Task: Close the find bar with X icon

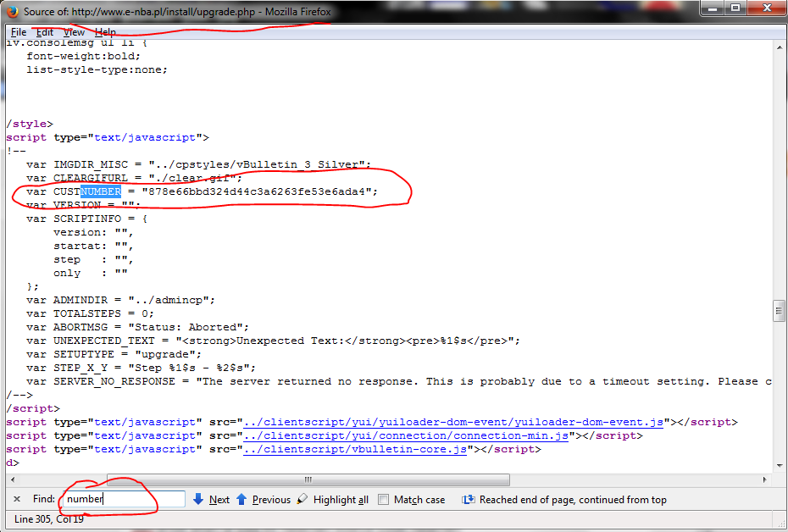Action: click(17, 499)
